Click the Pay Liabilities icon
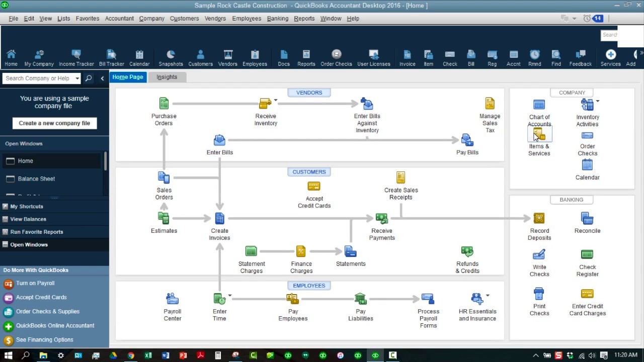 (x=360, y=299)
